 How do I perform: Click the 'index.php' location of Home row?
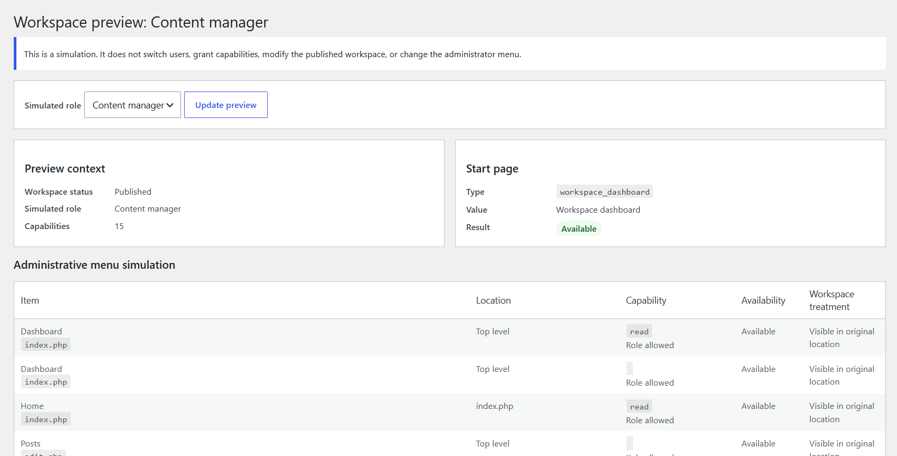click(x=494, y=406)
